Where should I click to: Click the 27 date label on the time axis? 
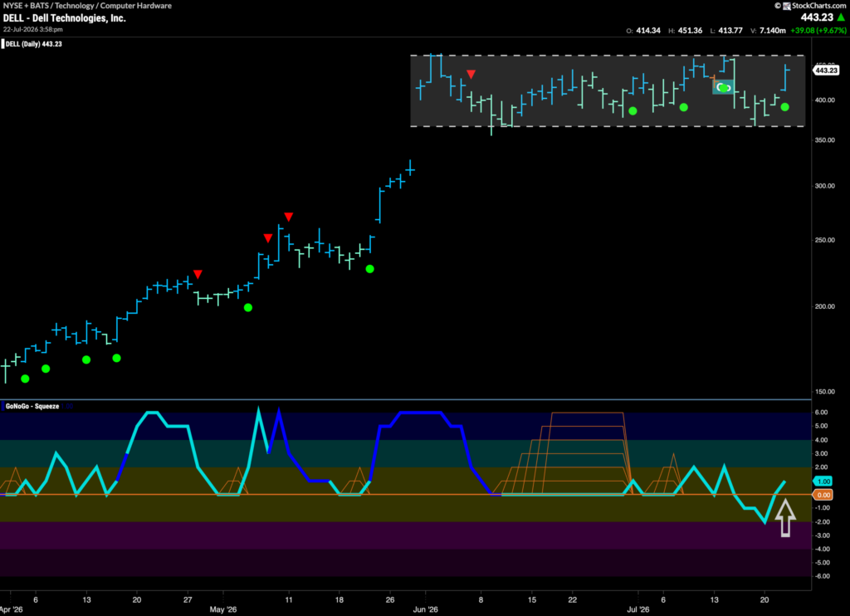coord(188,599)
